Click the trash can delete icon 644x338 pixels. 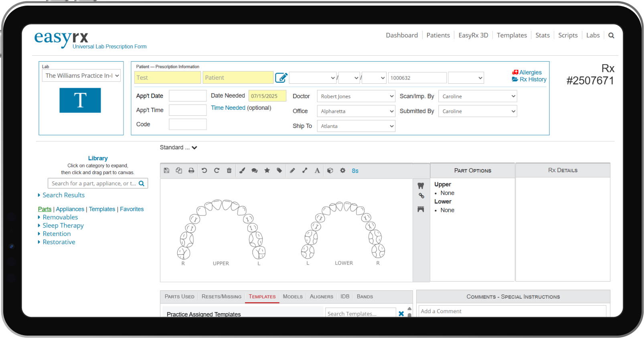coord(229,171)
